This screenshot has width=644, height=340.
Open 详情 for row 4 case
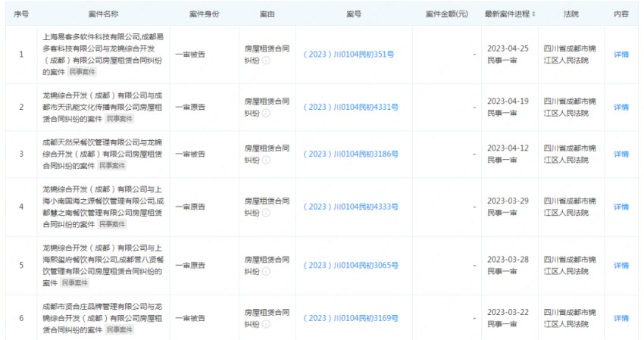(621, 207)
